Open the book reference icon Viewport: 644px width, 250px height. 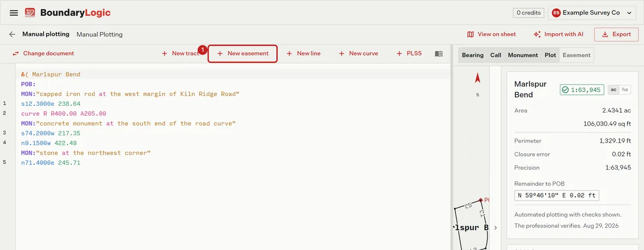pyautogui.click(x=439, y=54)
